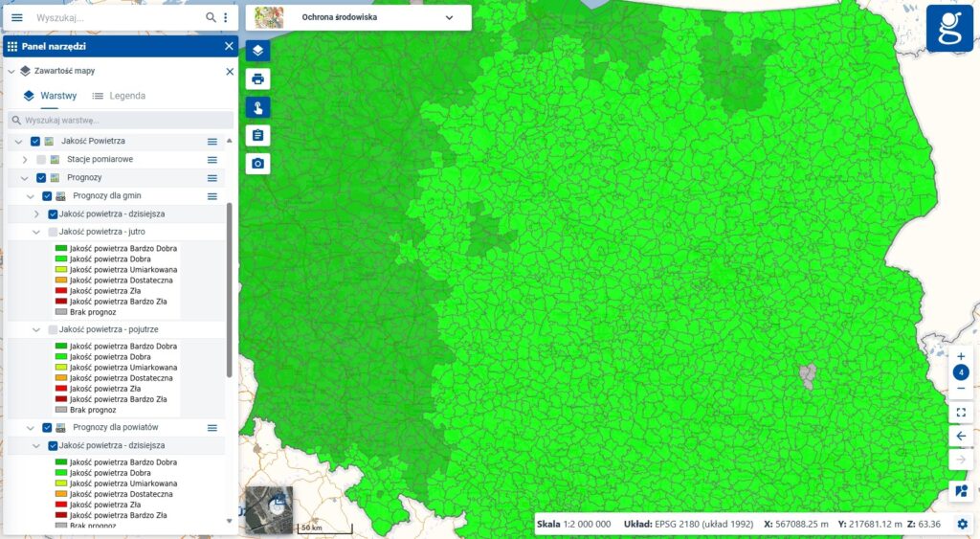980x539 pixels.
Task: Open the hamburger main menu
Action: coord(17,17)
